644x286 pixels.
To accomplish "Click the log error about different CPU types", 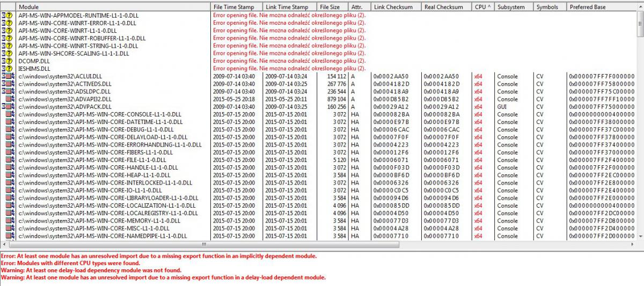I will click(x=70, y=263).
